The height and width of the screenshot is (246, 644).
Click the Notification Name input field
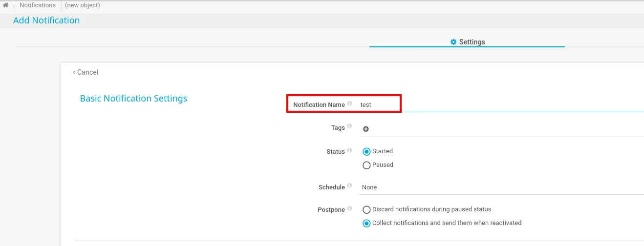501,104
